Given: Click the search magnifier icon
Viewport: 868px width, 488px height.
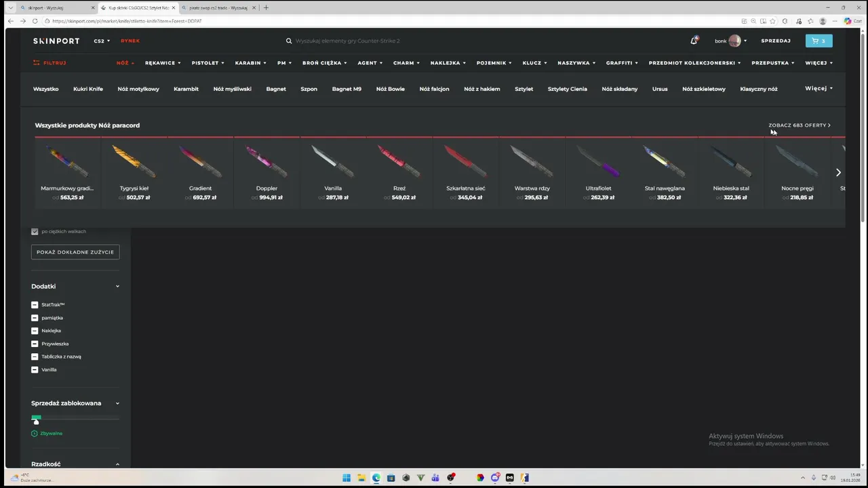Looking at the screenshot, I should click(289, 41).
